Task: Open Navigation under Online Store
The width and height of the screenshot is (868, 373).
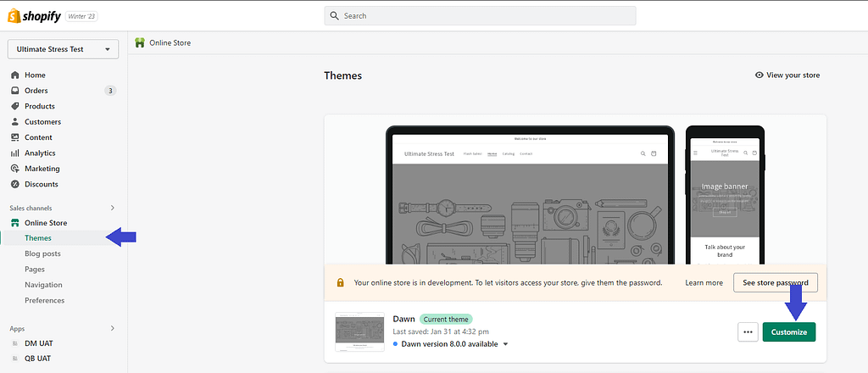Action: (x=43, y=285)
